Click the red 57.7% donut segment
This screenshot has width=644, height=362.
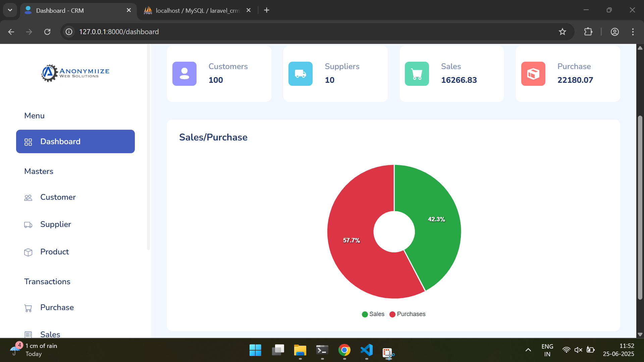(352, 240)
